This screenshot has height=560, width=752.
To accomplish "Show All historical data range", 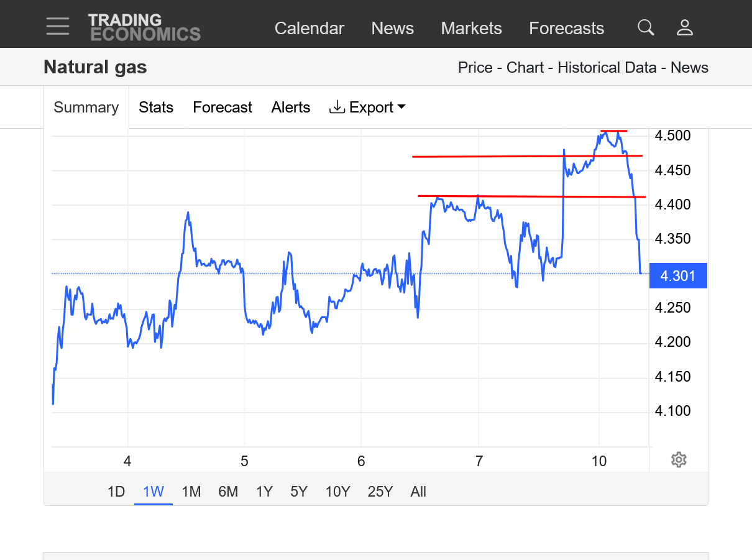I will 418,492.
